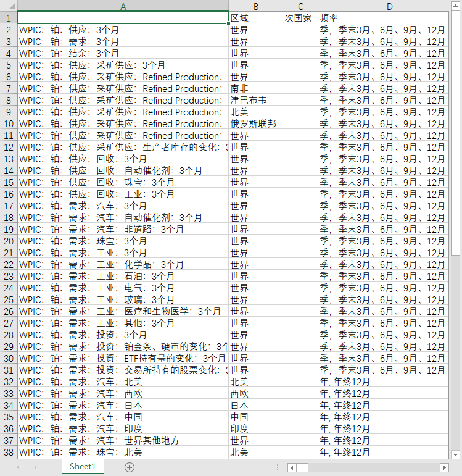Screen dimensions: 462x476
Task: Select cell 供应: 回收: 自动催化剂: 3个月
Action: click(123, 170)
